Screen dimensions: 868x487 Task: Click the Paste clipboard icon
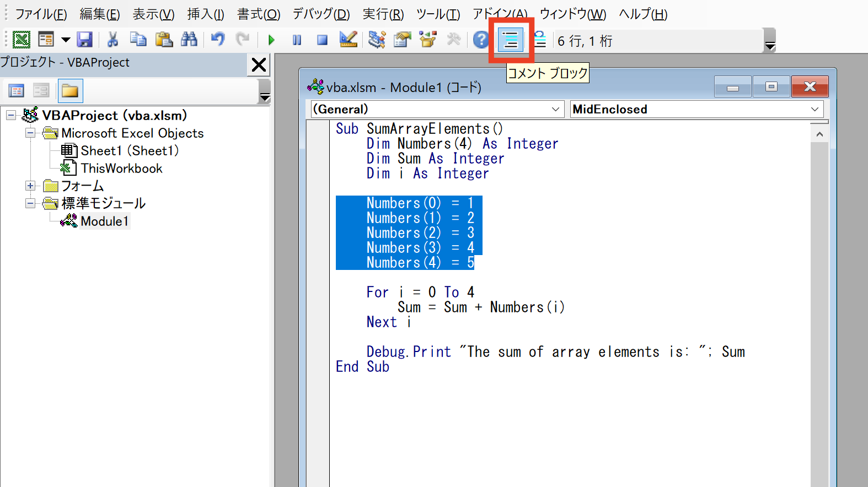tap(164, 40)
